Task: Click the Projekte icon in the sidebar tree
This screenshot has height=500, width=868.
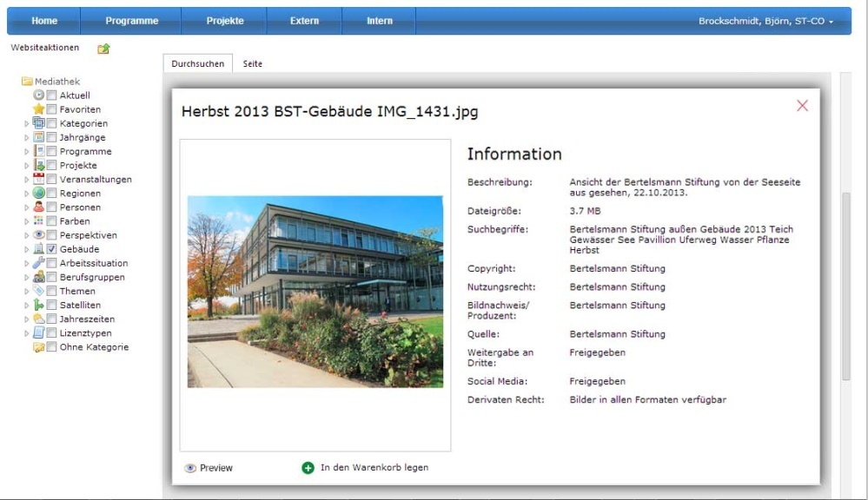Action: click(x=39, y=165)
